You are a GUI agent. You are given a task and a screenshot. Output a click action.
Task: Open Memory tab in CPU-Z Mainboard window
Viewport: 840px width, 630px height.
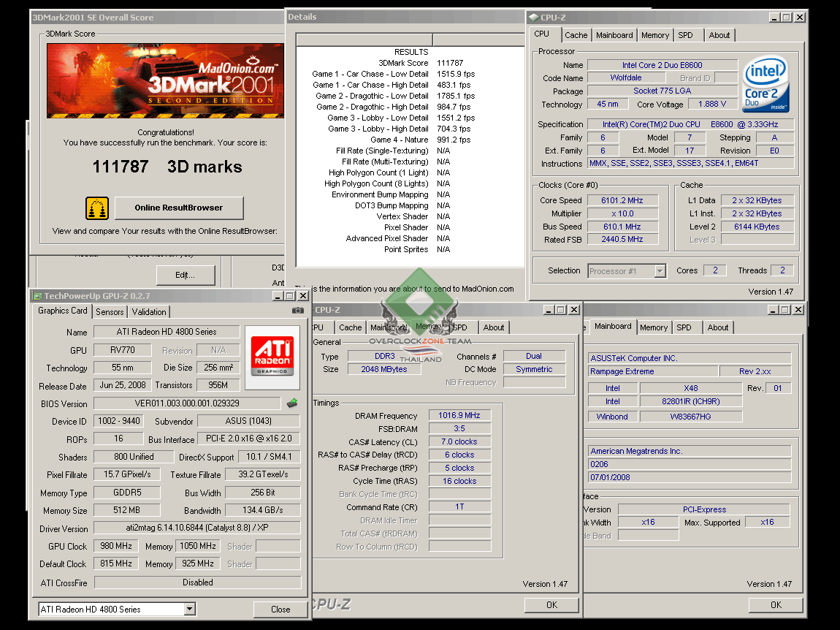click(x=654, y=327)
